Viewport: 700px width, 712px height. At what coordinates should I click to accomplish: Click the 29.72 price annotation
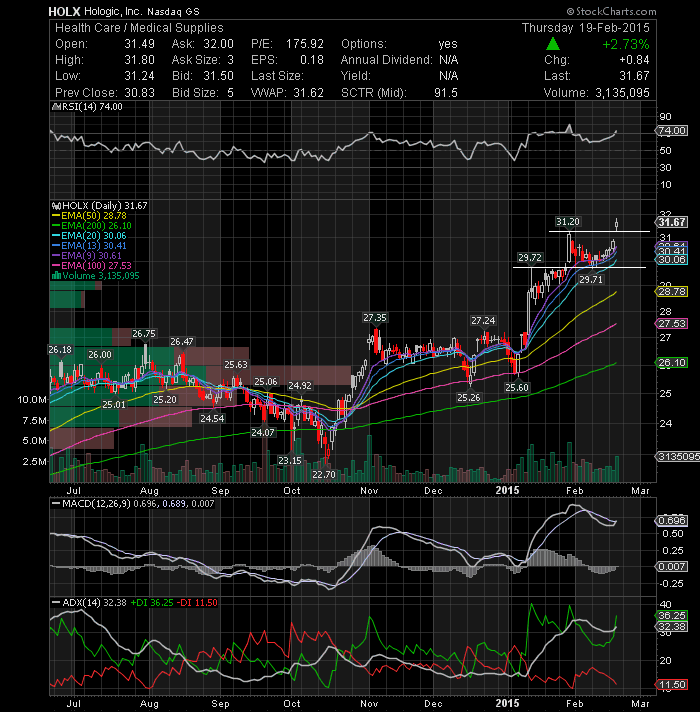(x=530, y=257)
